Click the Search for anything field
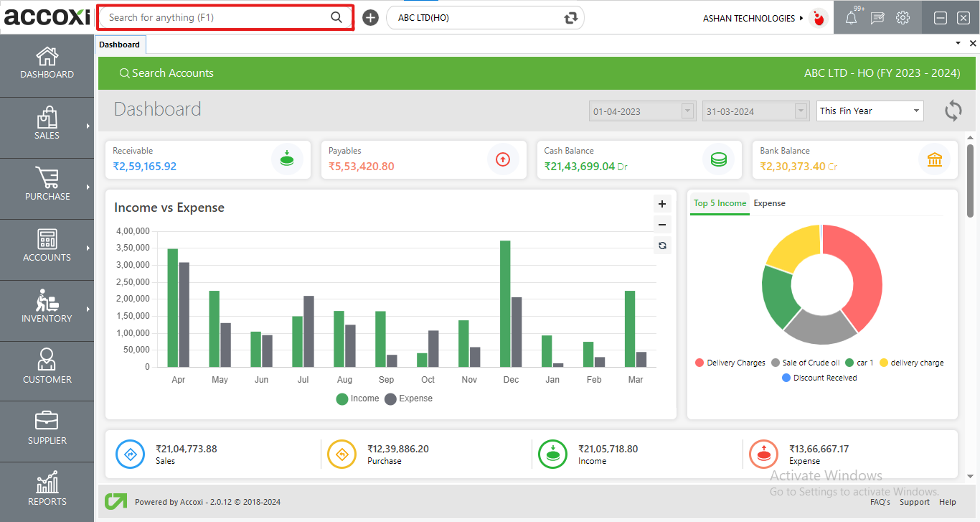Viewport: 980px width, 522px height. click(217, 18)
